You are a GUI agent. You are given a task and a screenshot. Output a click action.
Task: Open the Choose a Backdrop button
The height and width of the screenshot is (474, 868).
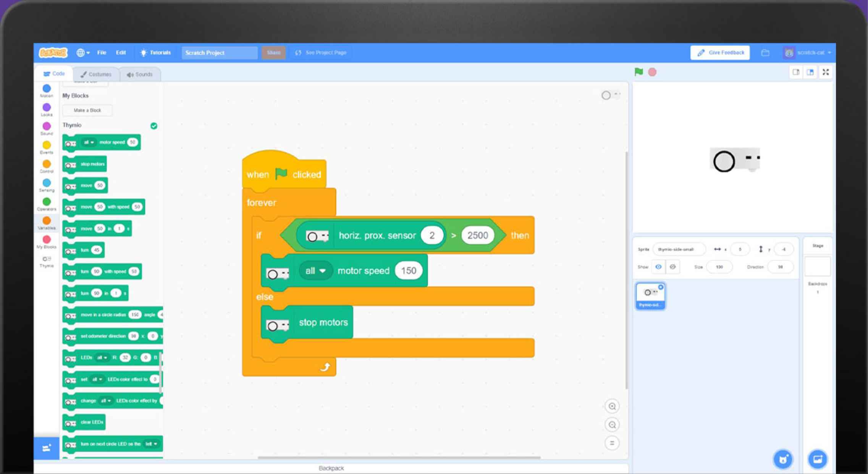[x=817, y=459]
